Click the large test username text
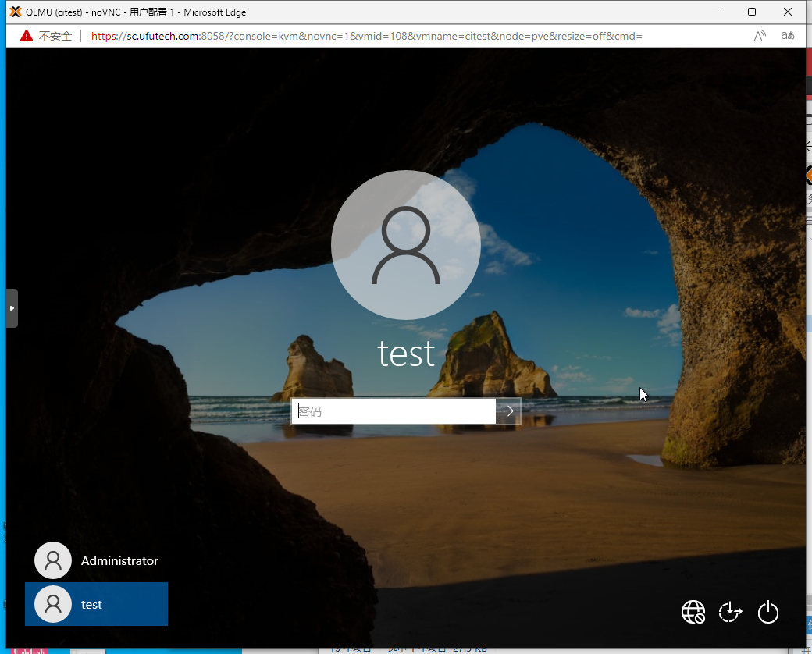Viewport: 812px width, 654px height. click(x=406, y=354)
